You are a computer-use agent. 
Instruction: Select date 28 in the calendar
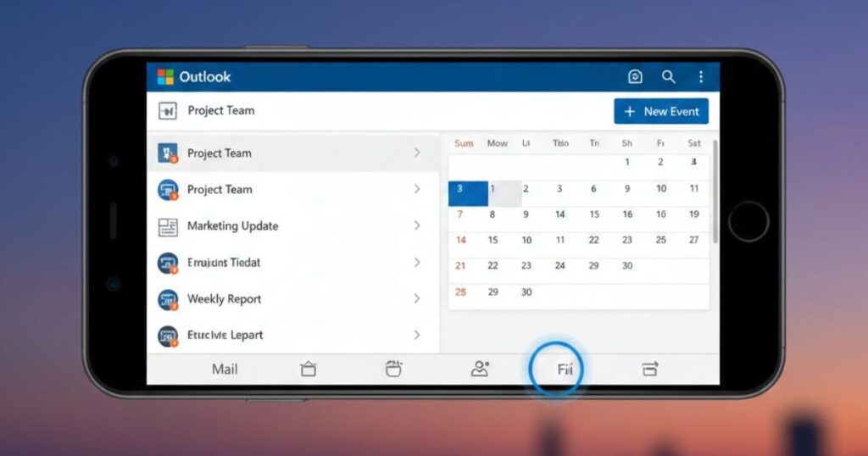pos(460,292)
